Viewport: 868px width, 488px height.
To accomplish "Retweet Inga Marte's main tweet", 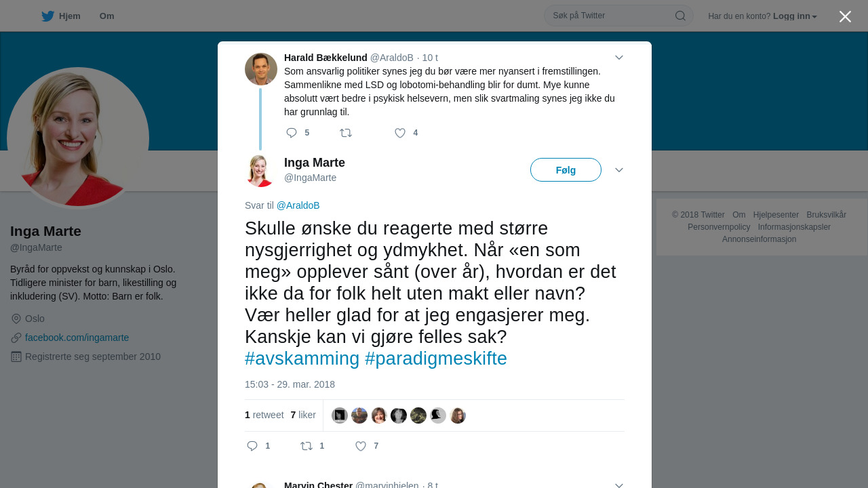I will pos(307,446).
